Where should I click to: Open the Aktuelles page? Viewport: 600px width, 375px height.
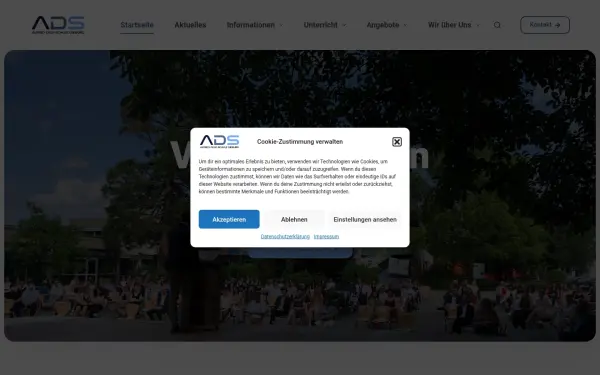point(190,25)
